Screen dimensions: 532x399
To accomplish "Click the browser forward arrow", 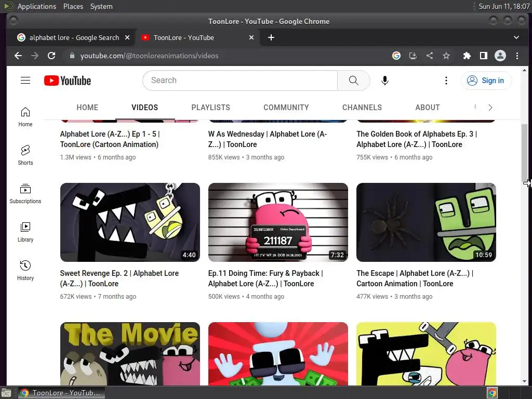I will [35, 56].
